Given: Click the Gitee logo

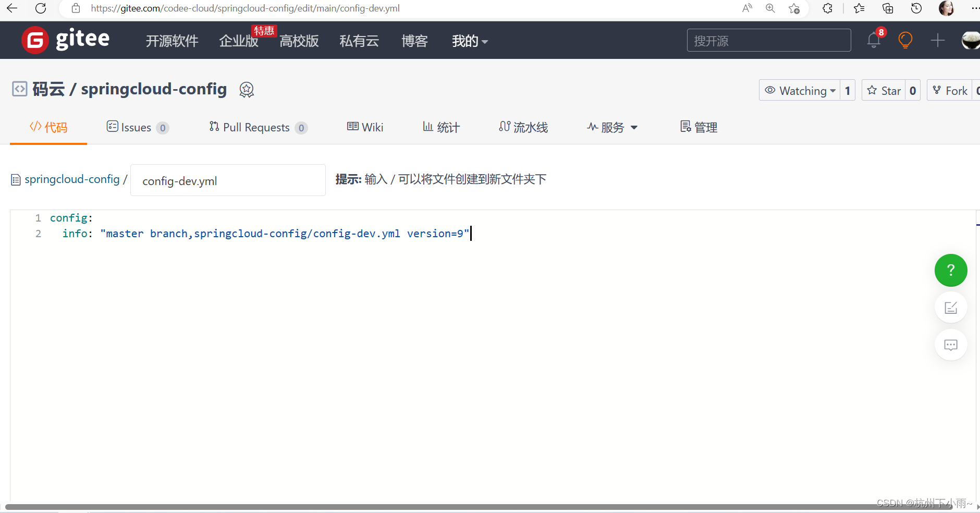Looking at the screenshot, I should point(66,40).
